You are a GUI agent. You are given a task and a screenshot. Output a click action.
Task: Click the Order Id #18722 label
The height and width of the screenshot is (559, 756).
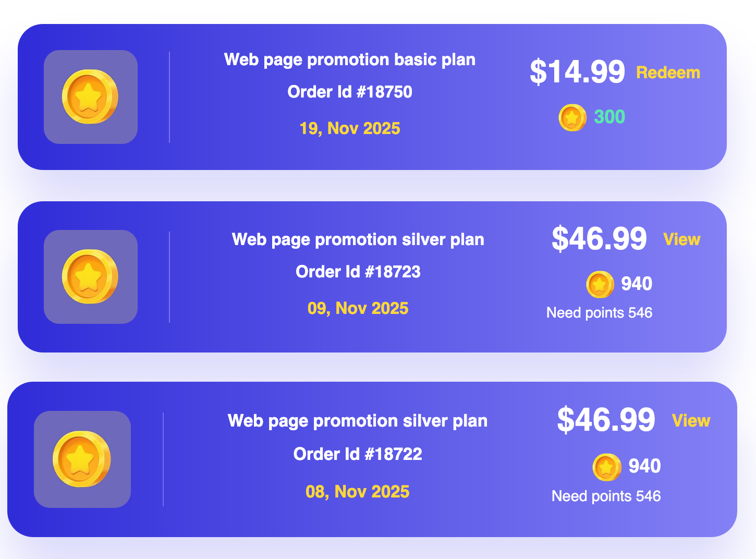(x=358, y=454)
